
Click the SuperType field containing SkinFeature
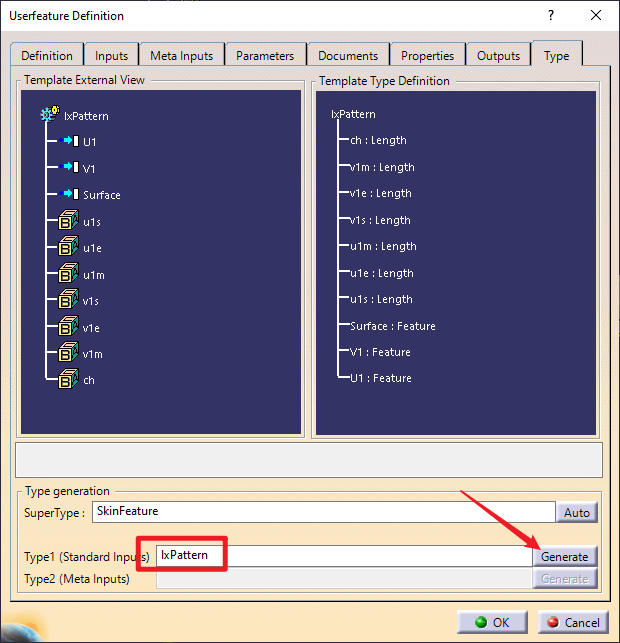click(x=324, y=511)
